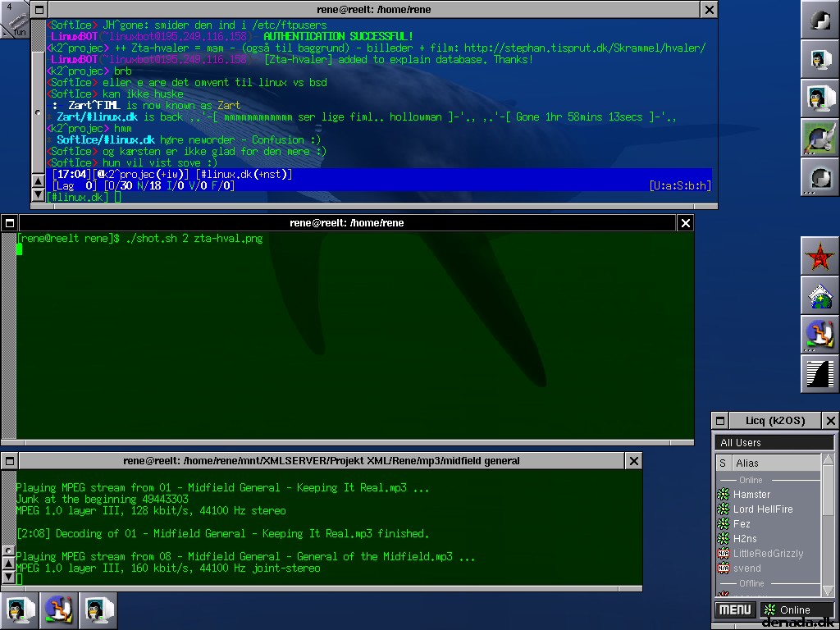
Task: Click the third Tux monitor miniwindow at bottom
Action: 98,610
